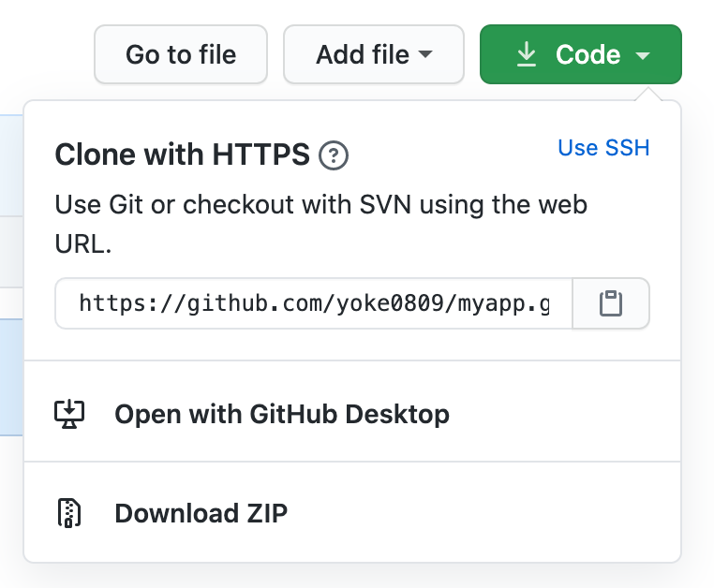Image resolution: width=714 pixels, height=588 pixels.
Task: Click the HTTPS clone URL field
Action: (314, 303)
